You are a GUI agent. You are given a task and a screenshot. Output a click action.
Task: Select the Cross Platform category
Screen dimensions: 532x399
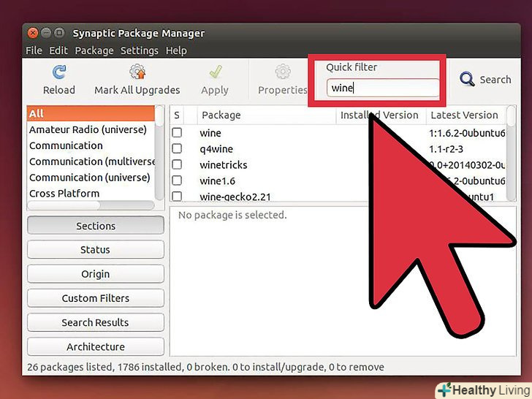91,194
